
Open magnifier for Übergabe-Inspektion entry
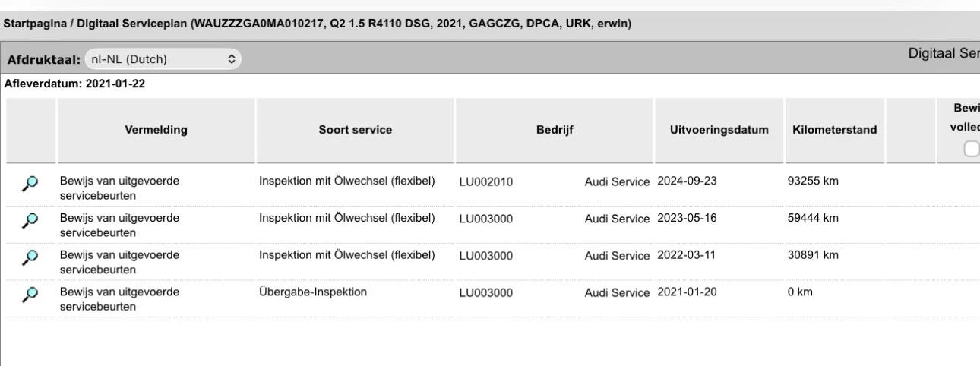coord(30,295)
